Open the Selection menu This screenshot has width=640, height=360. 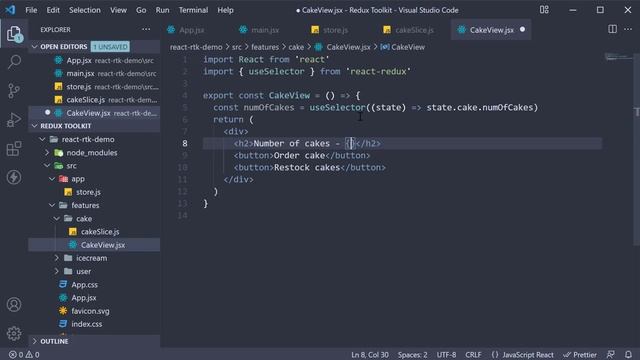tap(84, 10)
